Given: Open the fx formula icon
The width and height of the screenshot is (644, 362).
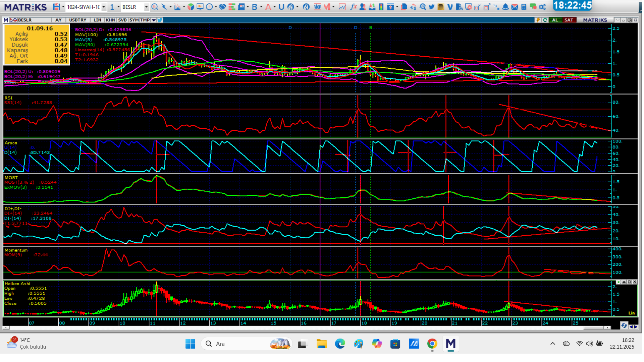Looking at the screenshot, I should 353,7.
